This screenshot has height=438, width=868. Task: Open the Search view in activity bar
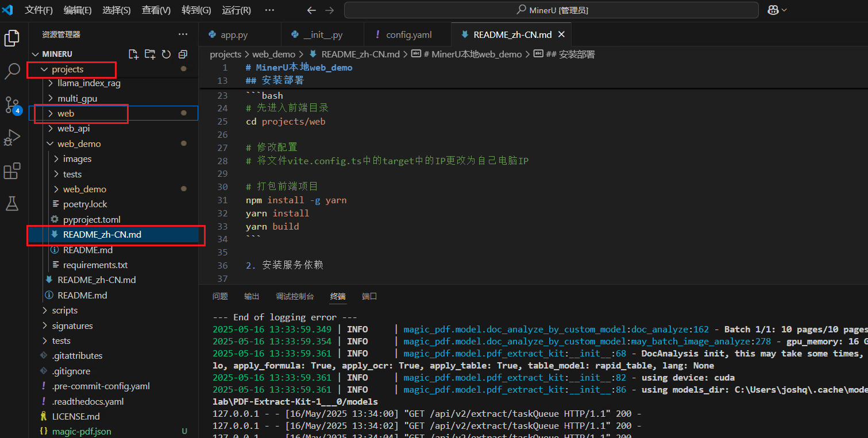(x=12, y=71)
